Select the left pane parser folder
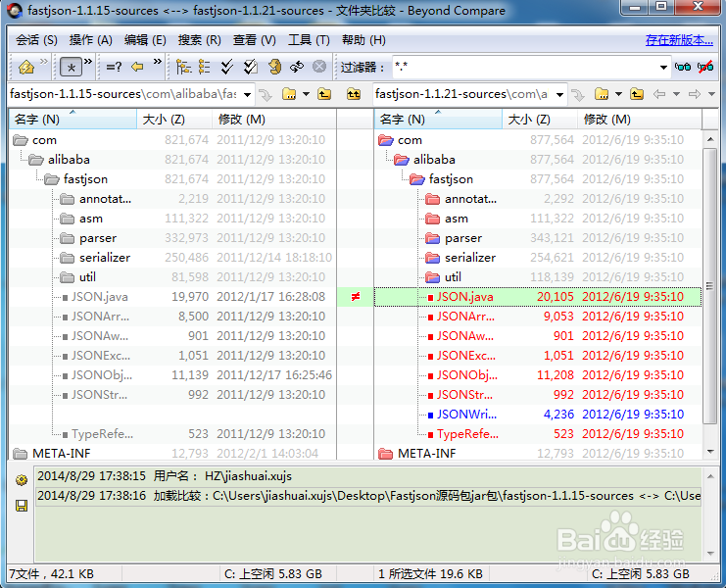Image resolution: width=726 pixels, height=588 pixels. (98, 238)
